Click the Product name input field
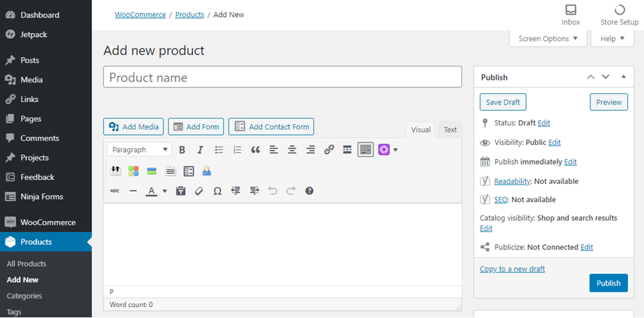Image resolution: width=644 pixels, height=318 pixels. 282,77
